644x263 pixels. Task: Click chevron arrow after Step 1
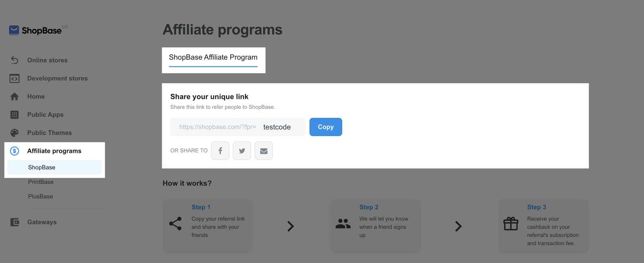(x=291, y=226)
